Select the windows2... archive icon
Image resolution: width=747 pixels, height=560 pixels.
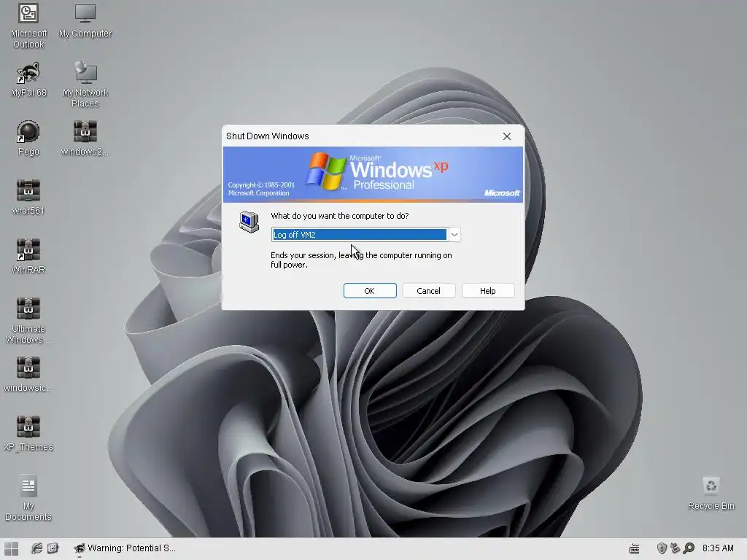tap(85, 138)
